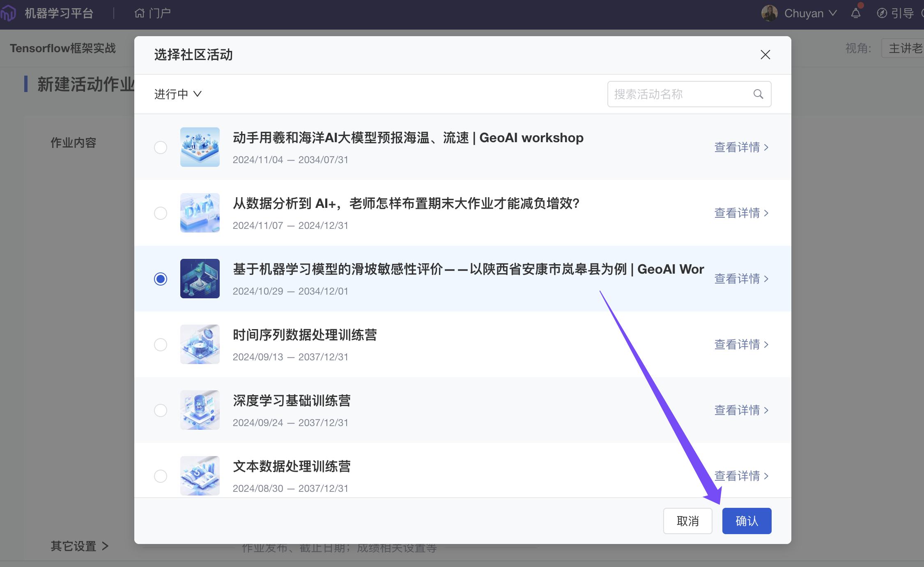Click Chuyan's user avatar
Image resolution: width=924 pixels, height=567 pixels.
pos(769,13)
